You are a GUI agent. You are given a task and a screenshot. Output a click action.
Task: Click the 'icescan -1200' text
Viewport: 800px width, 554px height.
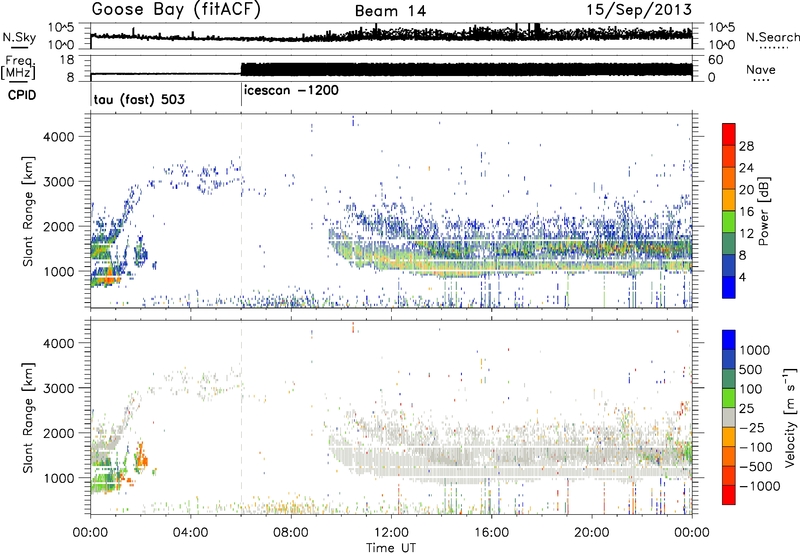(291, 91)
